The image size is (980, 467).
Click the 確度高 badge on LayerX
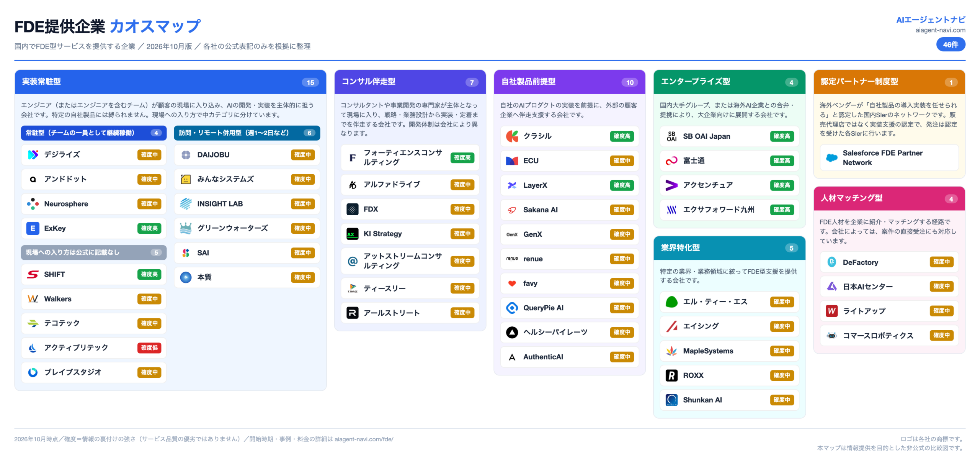click(x=622, y=185)
